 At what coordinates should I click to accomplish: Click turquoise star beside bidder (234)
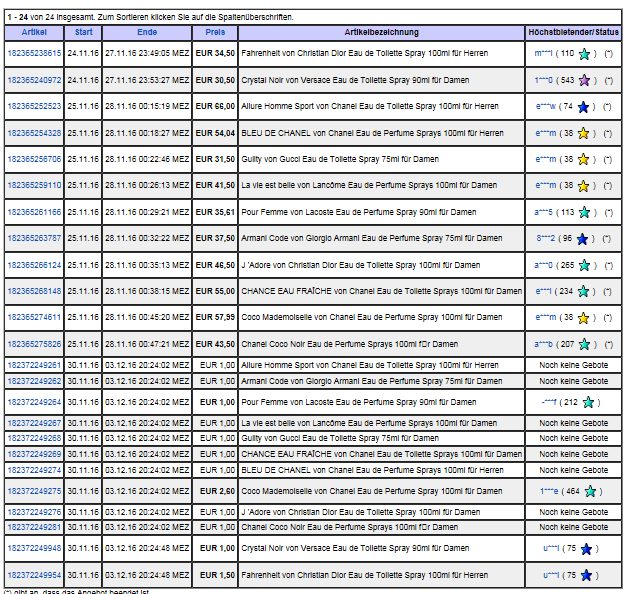583,292
